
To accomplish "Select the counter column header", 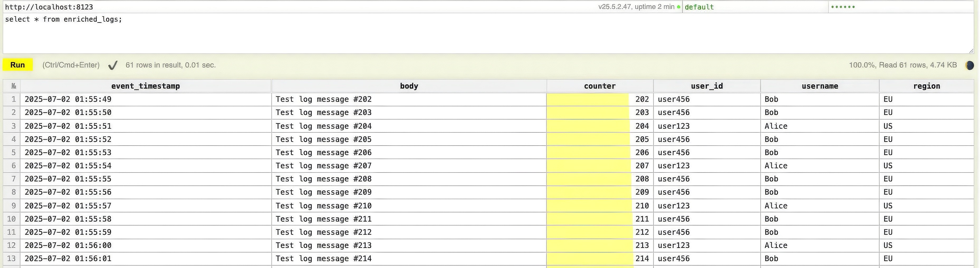I will pos(600,86).
